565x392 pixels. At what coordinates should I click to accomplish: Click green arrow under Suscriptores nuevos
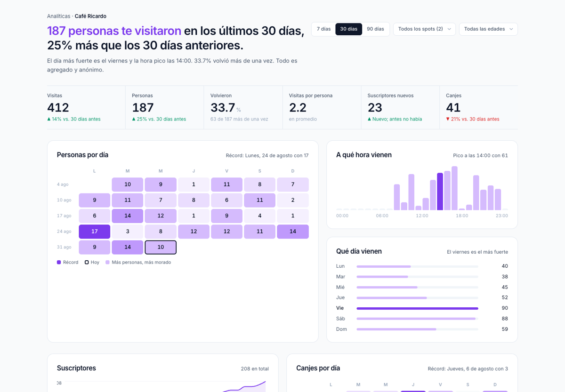[x=369, y=119]
